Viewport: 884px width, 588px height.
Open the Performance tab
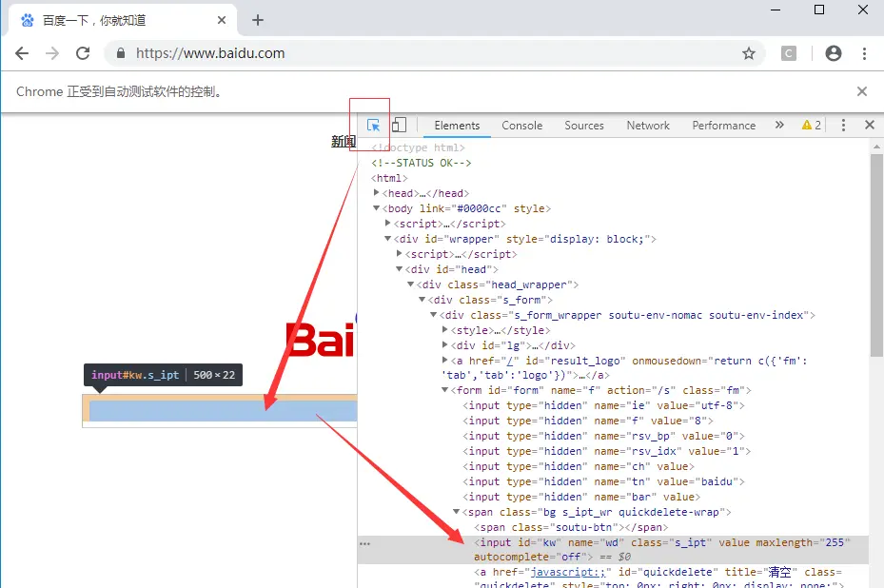[x=724, y=126]
